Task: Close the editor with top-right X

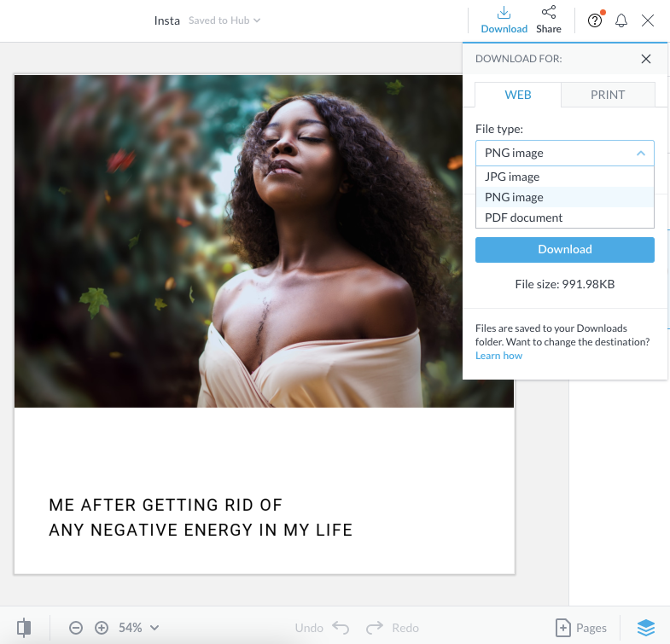Action: coord(648,20)
